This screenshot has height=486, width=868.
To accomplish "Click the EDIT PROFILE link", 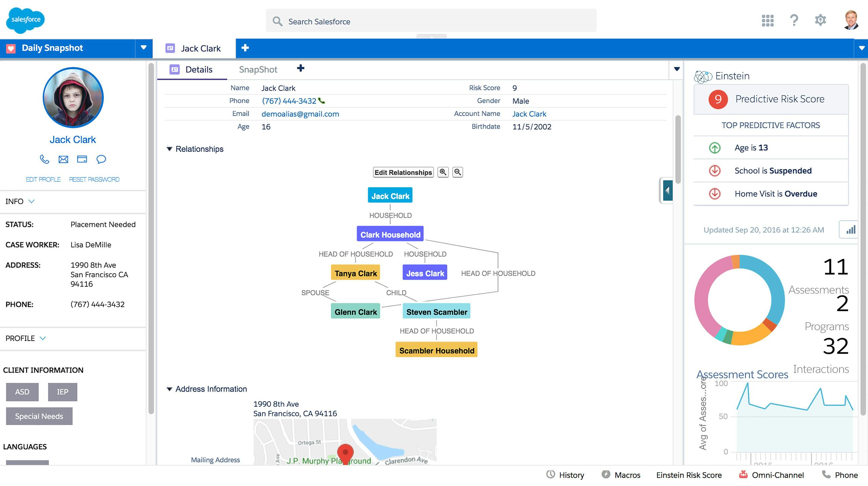I will [x=43, y=179].
